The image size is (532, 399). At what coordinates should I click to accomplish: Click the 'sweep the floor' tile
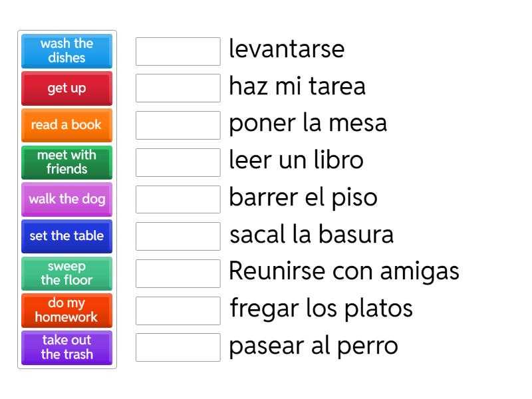pyautogui.click(x=66, y=273)
